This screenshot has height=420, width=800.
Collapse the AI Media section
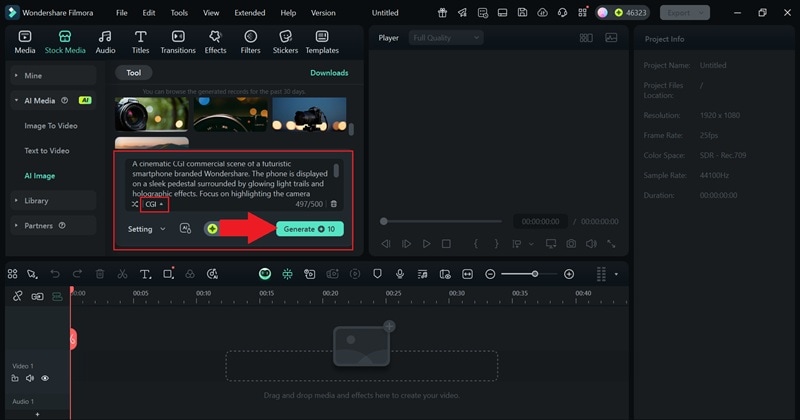coord(53,101)
